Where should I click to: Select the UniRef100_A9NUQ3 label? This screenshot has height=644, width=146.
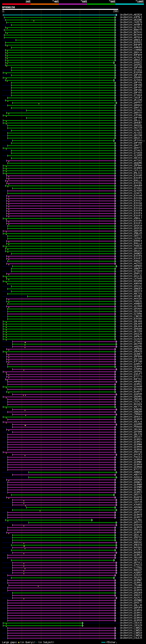[131, 48]
